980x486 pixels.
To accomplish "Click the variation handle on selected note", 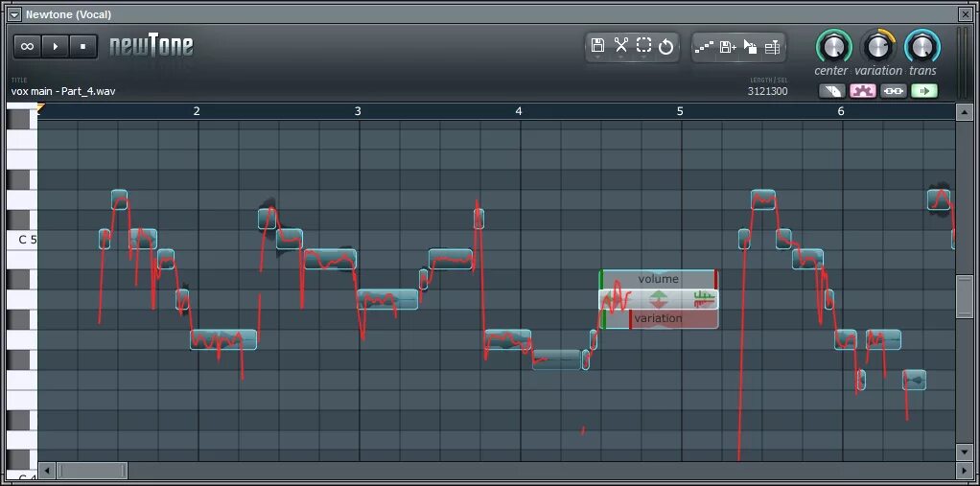I will coord(658,318).
